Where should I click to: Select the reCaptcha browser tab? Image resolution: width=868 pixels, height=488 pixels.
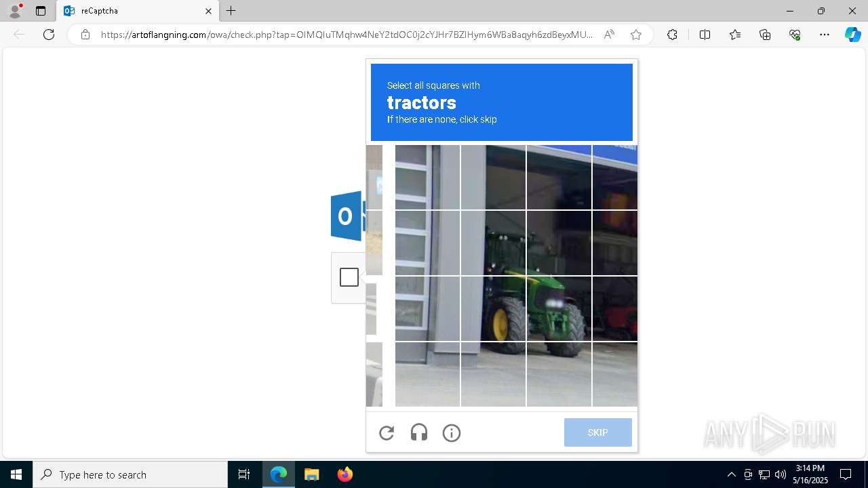138,11
